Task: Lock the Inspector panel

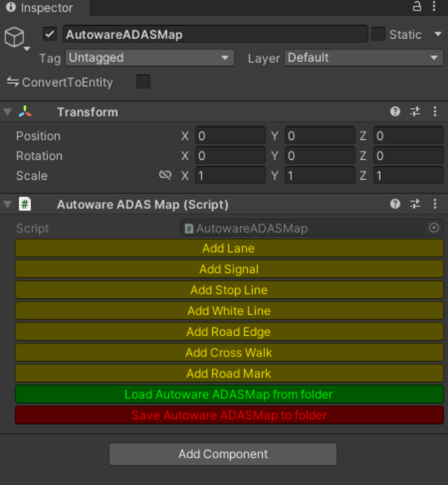Action: (417, 6)
